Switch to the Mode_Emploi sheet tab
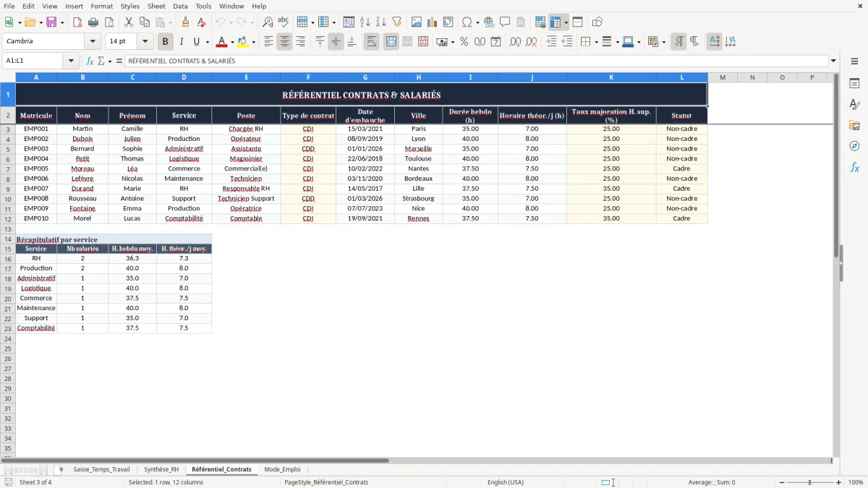 point(282,469)
